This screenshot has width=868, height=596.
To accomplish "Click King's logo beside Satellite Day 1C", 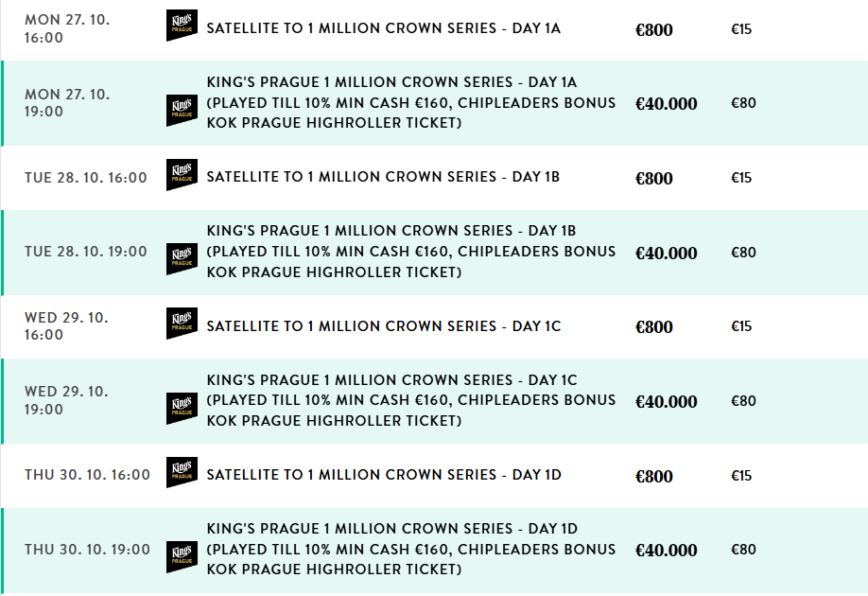I will (182, 324).
